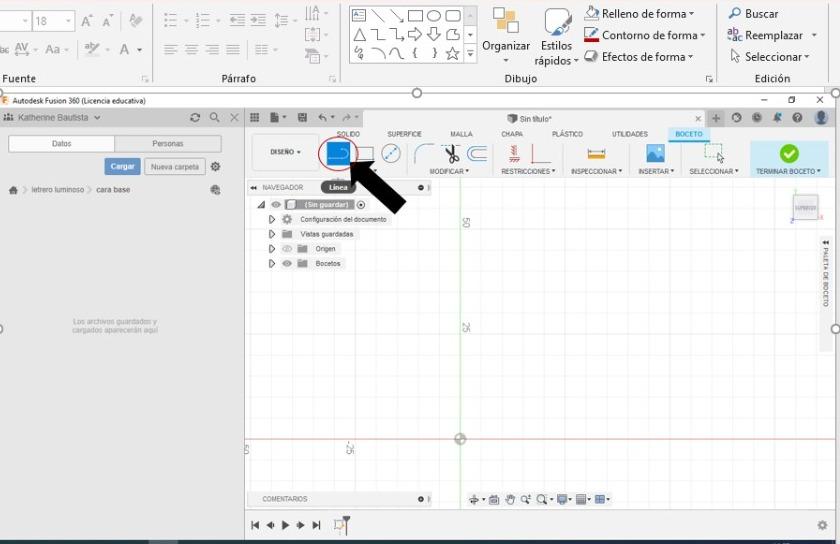Click the Cargar button

[122, 167]
